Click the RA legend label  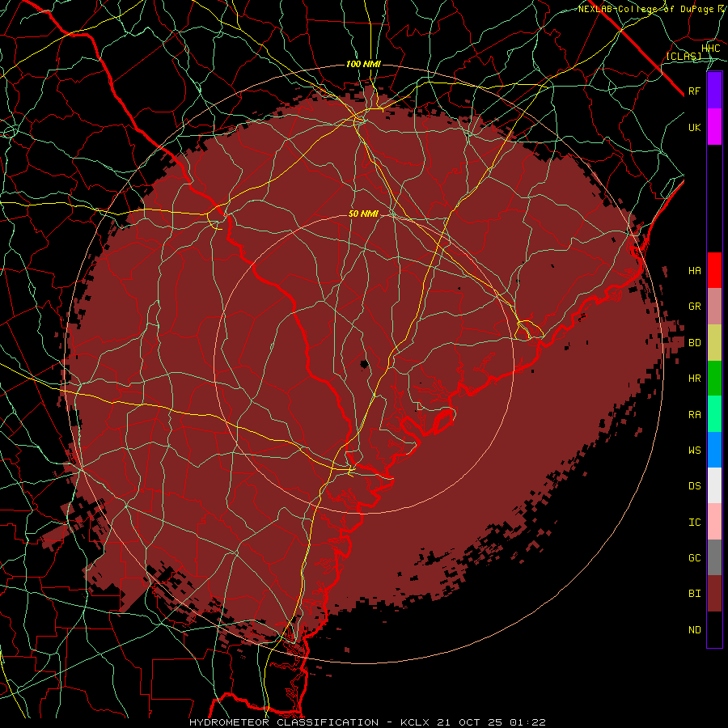[x=694, y=415]
